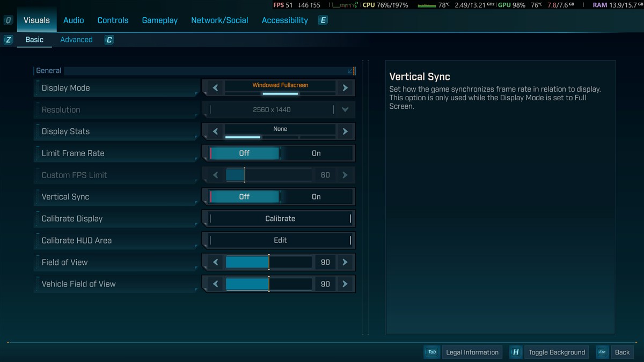Click the Display Mode left arrow

click(215, 88)
